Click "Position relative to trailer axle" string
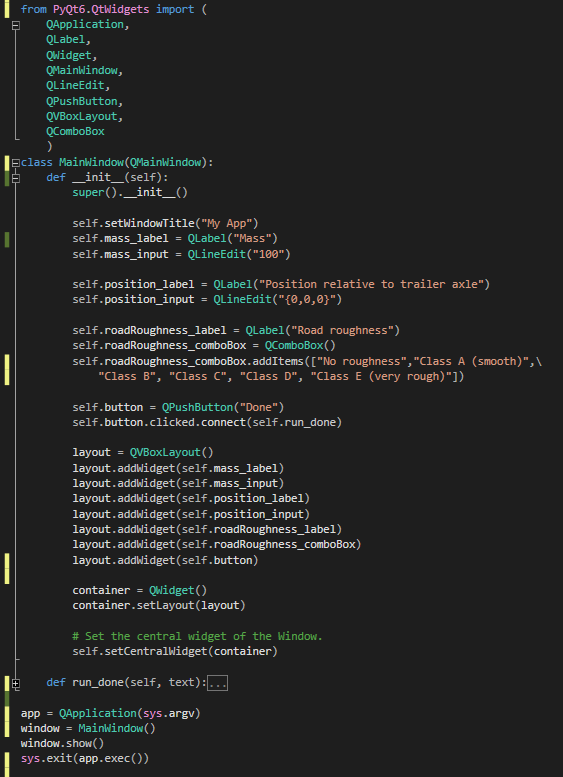 tap(372, 284)
